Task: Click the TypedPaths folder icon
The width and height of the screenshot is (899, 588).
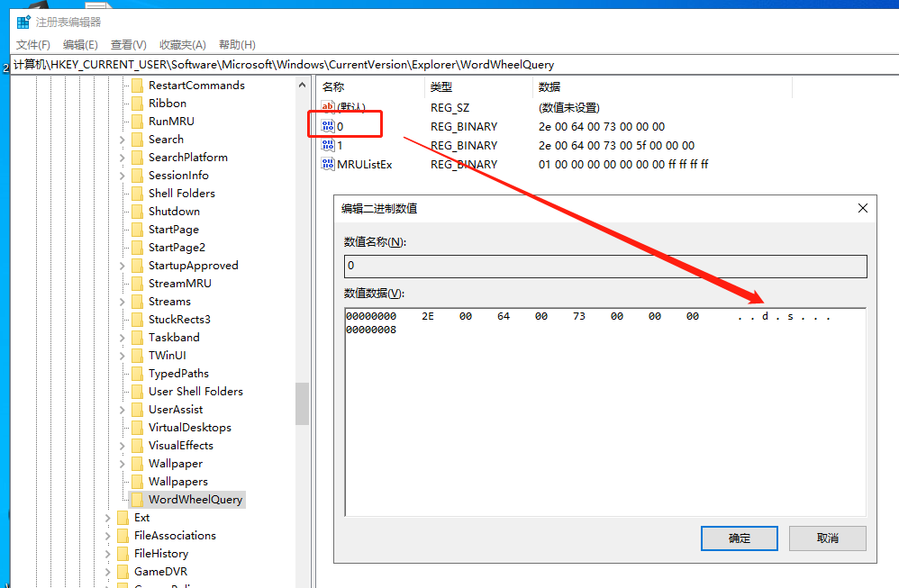Action: coord(137,373)
